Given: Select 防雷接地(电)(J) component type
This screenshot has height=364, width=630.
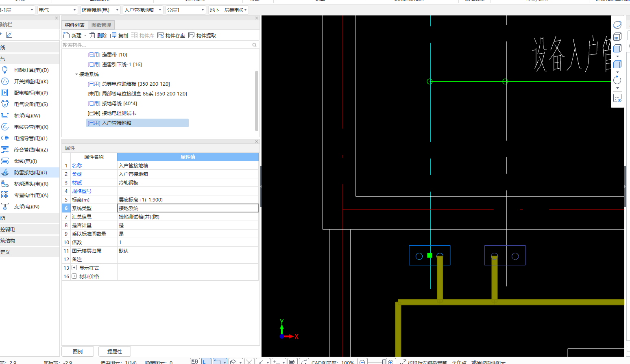Looking at the screenshot, I should pos(30,172).
